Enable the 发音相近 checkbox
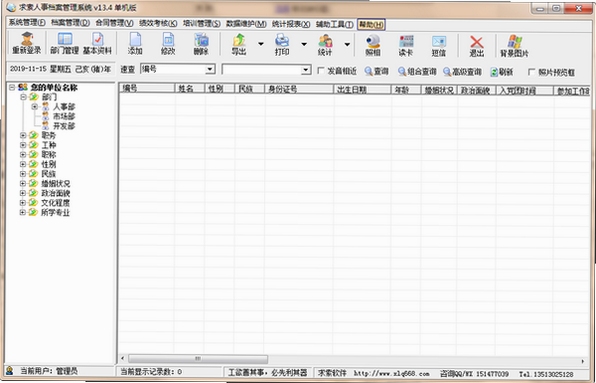This screenshot has width=596, height=383. tap(321, 71)
